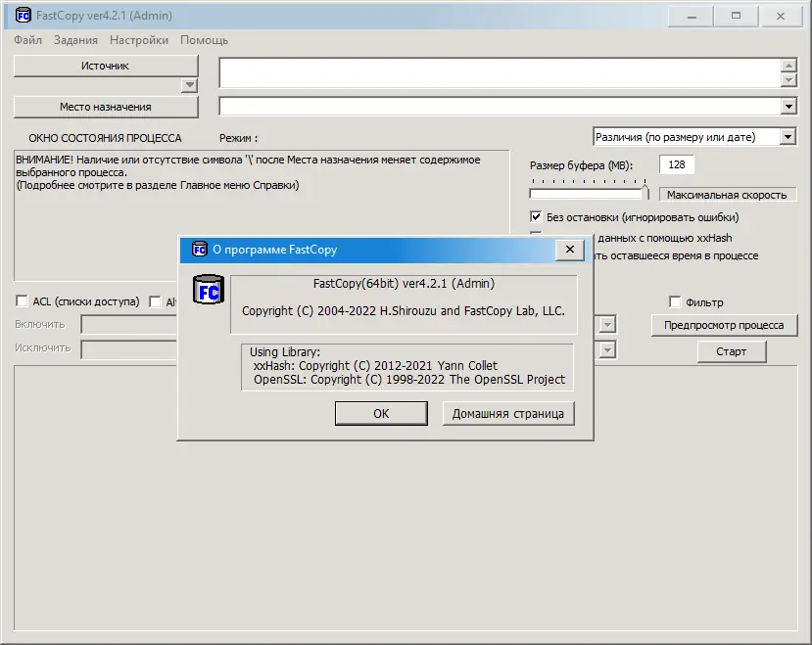812x645 pixels.
Task: Expand the destination path dropdown arrow
Action: (788, 107)
